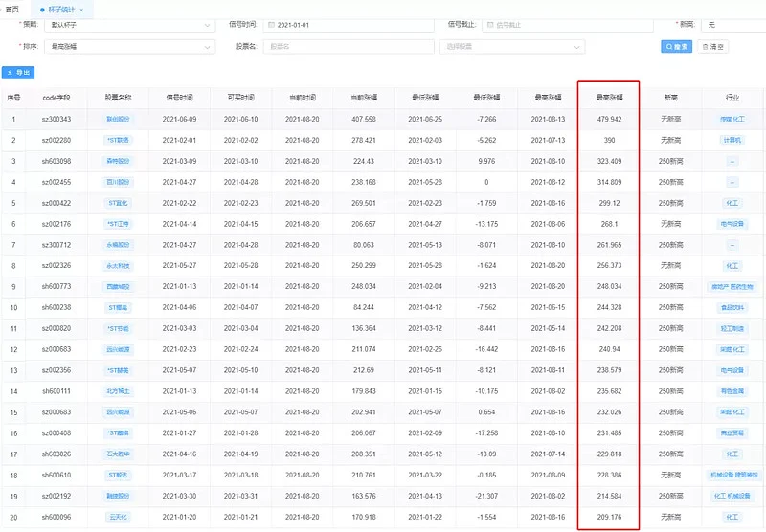Click the current gain value 80.063
Viewport: 766px width, 532px height.
[364, 245]
